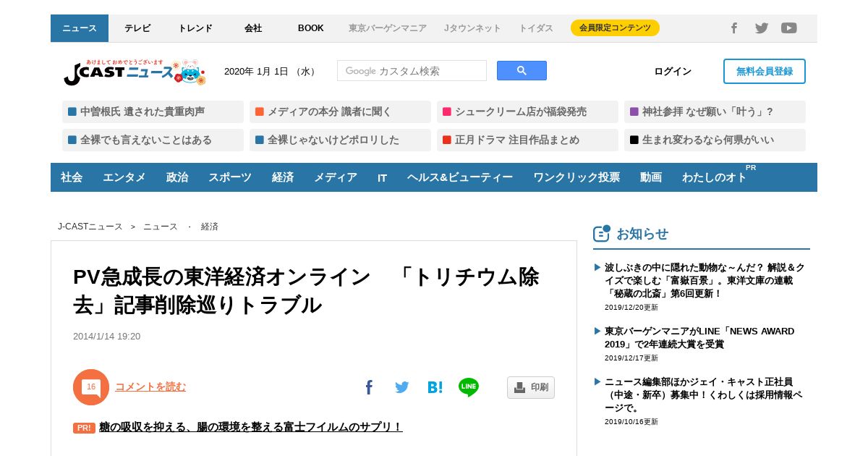Viewport: 868px width, 456px height.
Task: Open 中曽根氏 遺された貴重肉声 topic
Action: (x=153, y=112)
